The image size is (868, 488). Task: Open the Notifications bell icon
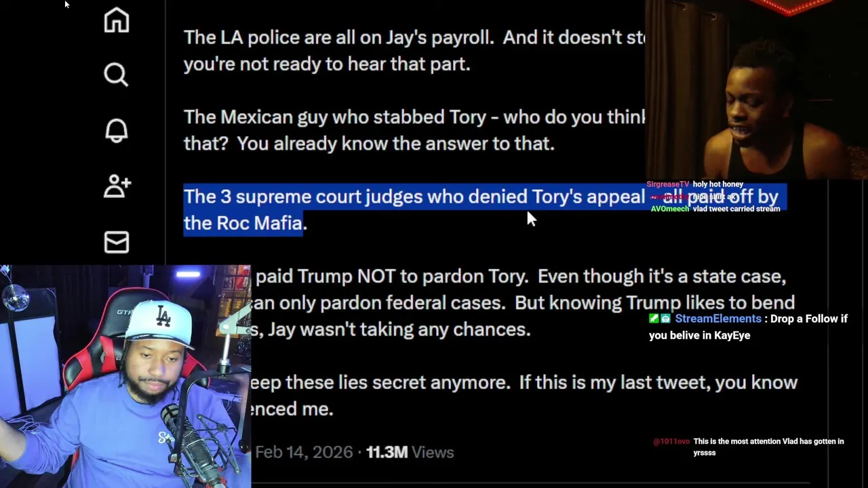(x=116, y=130)
